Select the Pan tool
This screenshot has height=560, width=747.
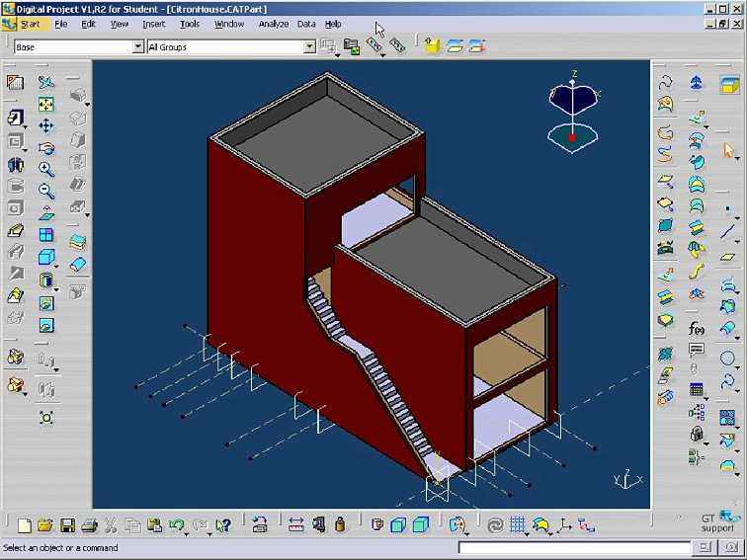(46, 125)
